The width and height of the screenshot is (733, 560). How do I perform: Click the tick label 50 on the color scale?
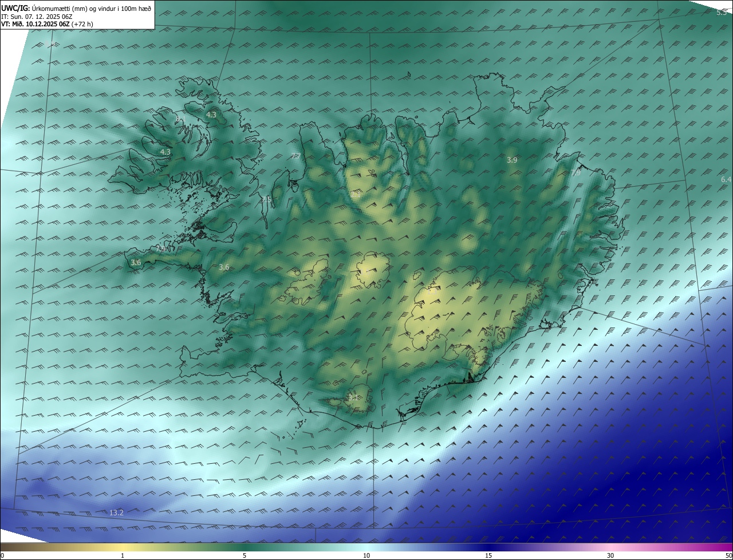click(x=728, y=555)
